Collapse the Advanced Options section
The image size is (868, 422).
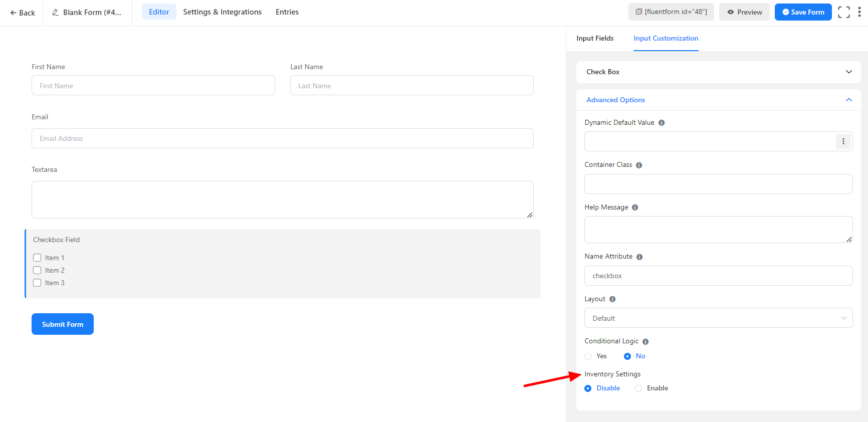tap(849, 100)
